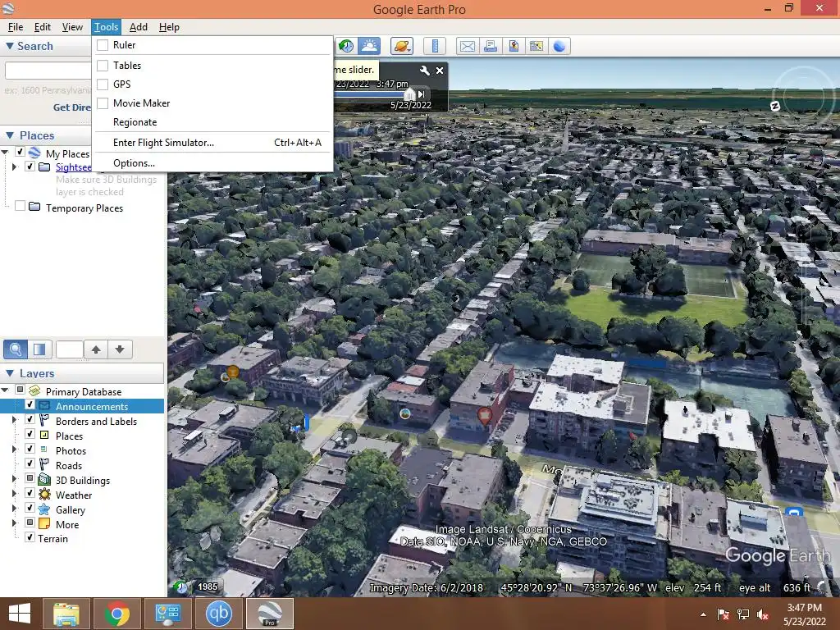
Task: Open the planet switcher (Saturn icon)
Action: click(402, 46)
